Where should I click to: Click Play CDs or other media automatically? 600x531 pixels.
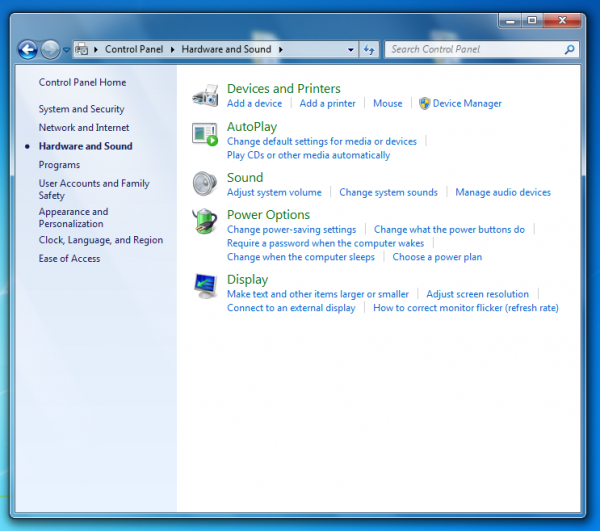(308, 155)
